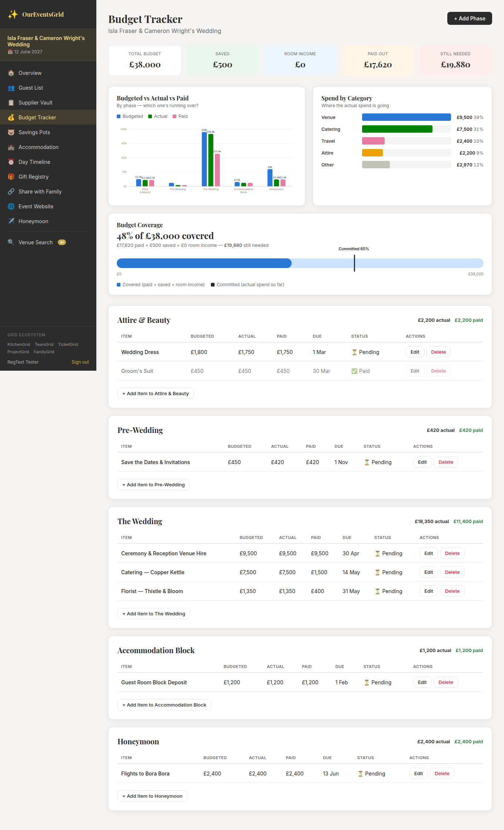The width and height of the screenshot is (504, 830).
Task: Add an item to The Wedding phase
Action: [x=154, y=614]
